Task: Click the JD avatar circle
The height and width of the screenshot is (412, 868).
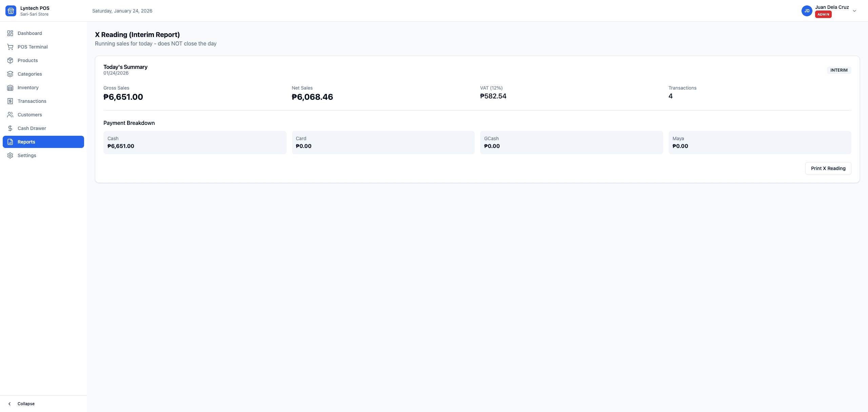Action: pos(807,11)
